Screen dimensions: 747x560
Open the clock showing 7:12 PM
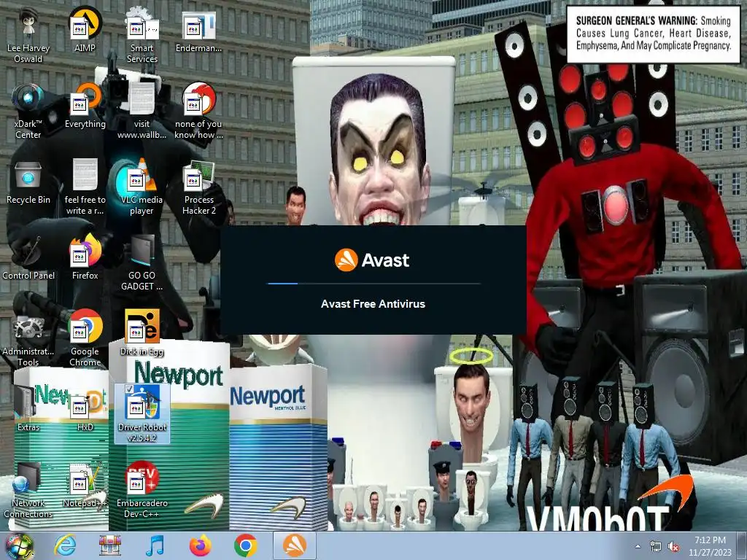[710, 546]
